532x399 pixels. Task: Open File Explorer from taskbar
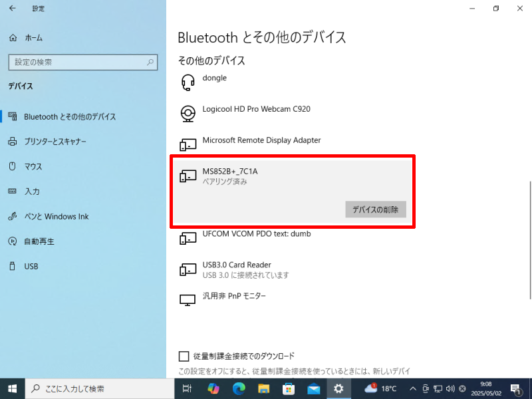[263, 389]
